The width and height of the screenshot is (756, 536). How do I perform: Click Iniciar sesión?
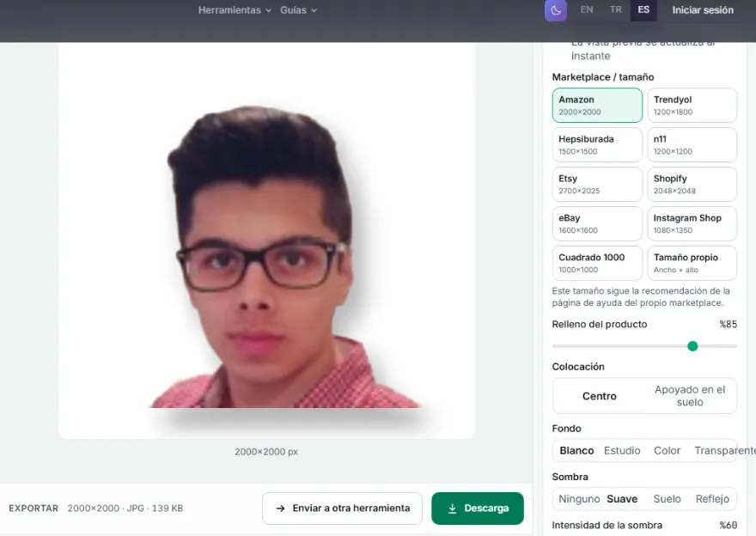[703, 10]
